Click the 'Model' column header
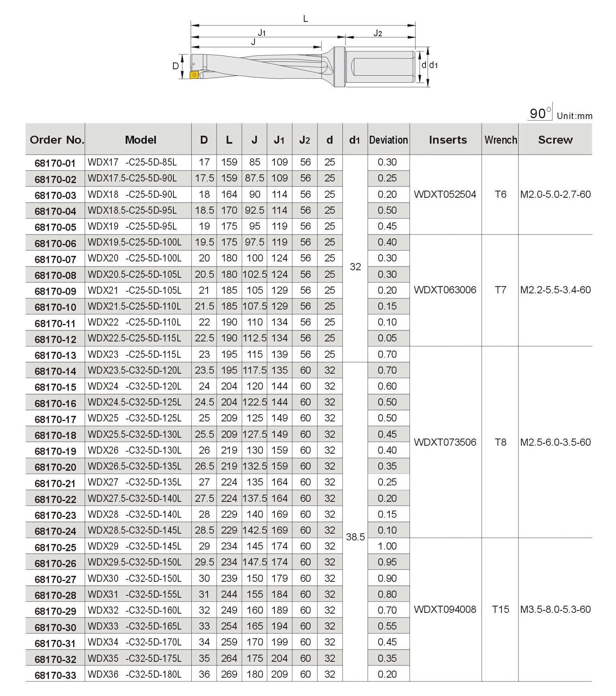The height and width of the screenshot is (696, 616). (140, 140)
